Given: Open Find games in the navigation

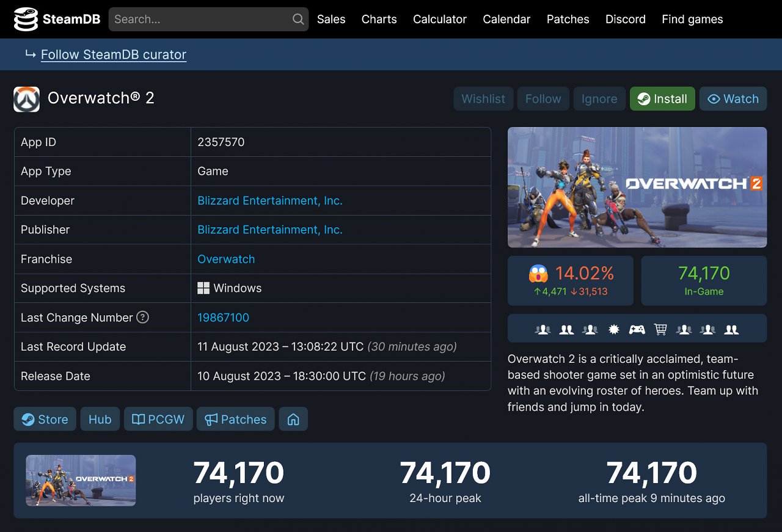Looking at the screenshot, I should pyautogui.click(x=692, y=19).
